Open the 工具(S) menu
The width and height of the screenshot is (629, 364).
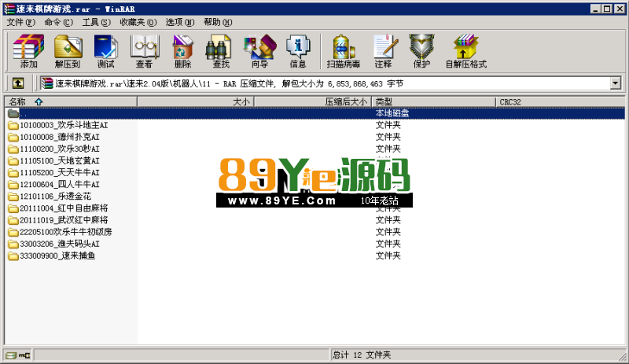(96, 22)
